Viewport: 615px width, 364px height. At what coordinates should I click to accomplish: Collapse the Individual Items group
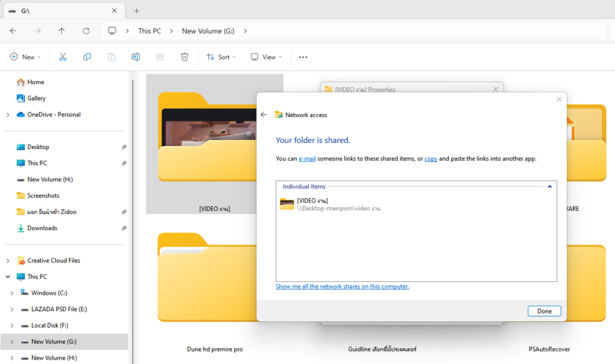click(550, 187)
